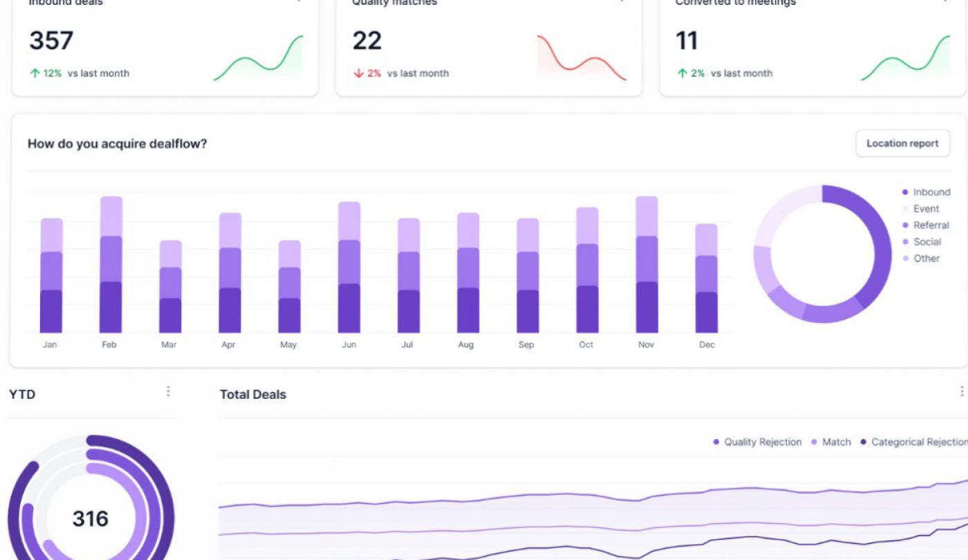Click the Total Deals heading
Image resolution: width=968 pixels, height=560 pixels.
pos(253,395)
